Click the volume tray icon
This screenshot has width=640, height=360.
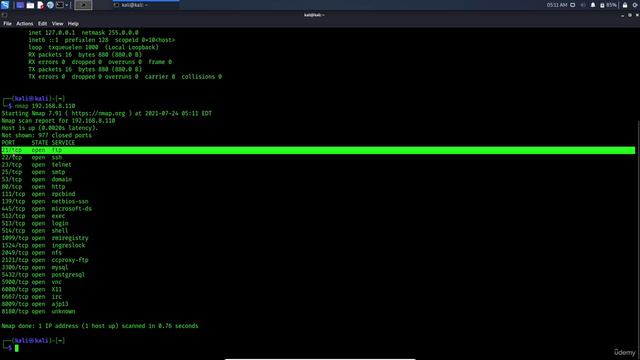point(582,5)
